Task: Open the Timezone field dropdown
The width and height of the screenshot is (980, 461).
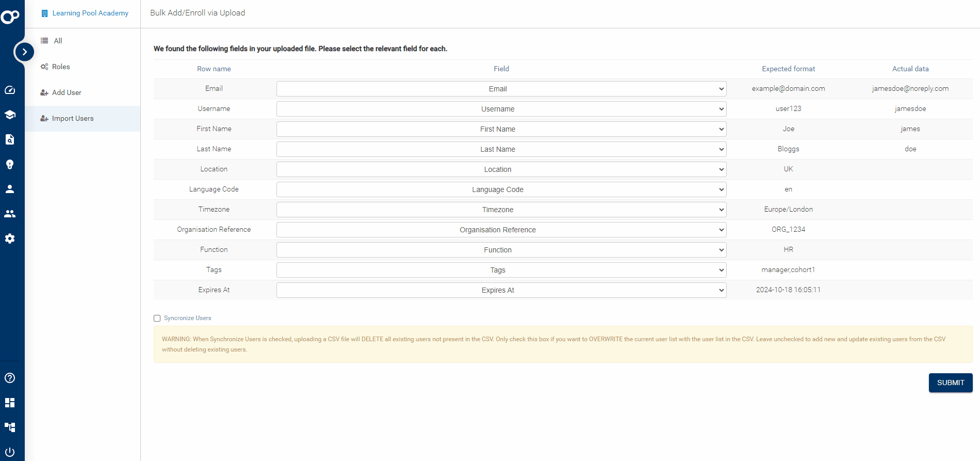Action: pyautogui.click(x=501, y=210)
